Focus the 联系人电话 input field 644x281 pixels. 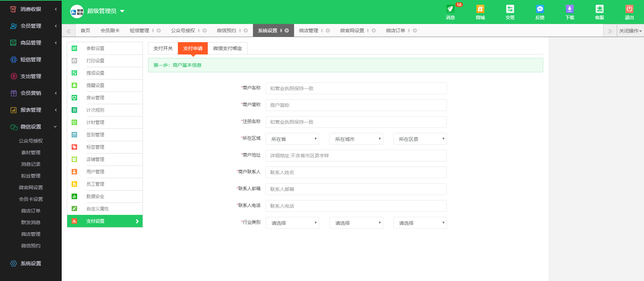click(x=356, y=206)
